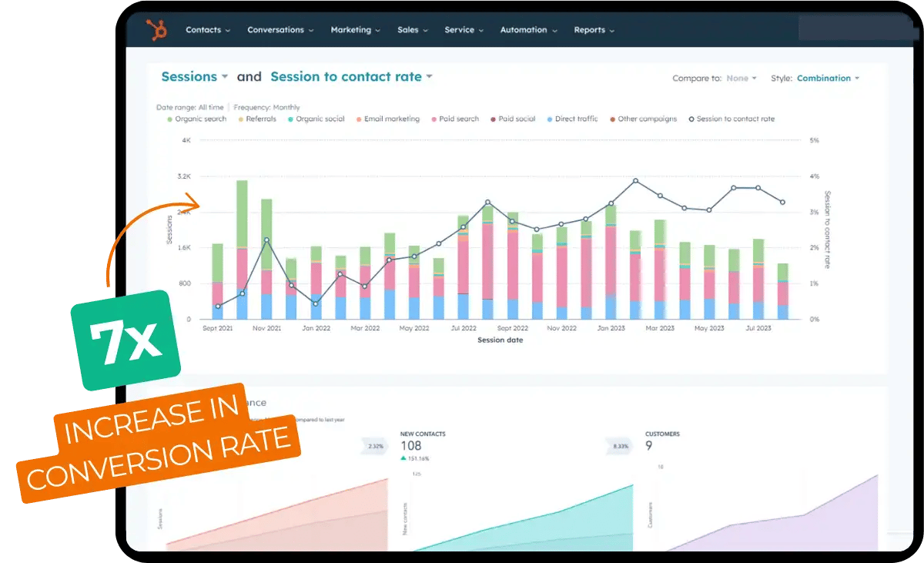This screenshot has height=563, width=924.
Task: Open the Sales navigation menu
Action: point(412,30)
